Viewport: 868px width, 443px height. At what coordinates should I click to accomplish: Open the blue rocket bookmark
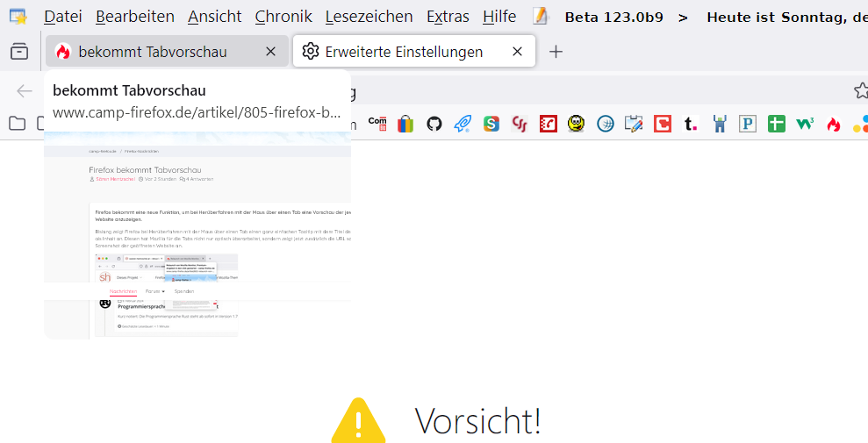[x=463, y=124]
